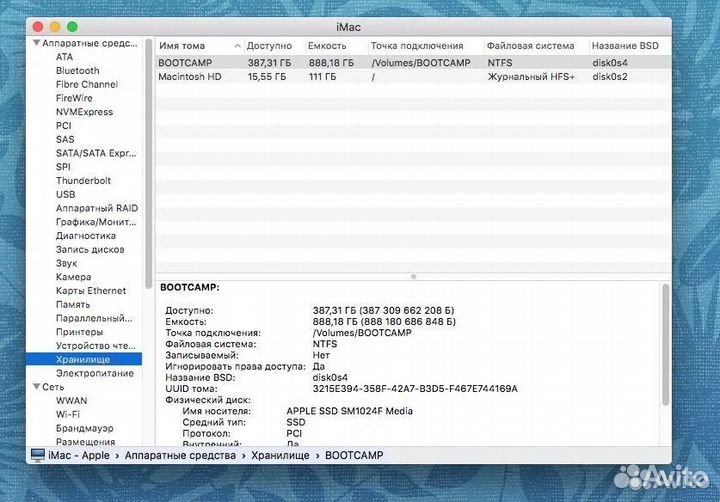Collapse the Сеть tree section
The width and height of the screenshot is (720, 502).
36,387
